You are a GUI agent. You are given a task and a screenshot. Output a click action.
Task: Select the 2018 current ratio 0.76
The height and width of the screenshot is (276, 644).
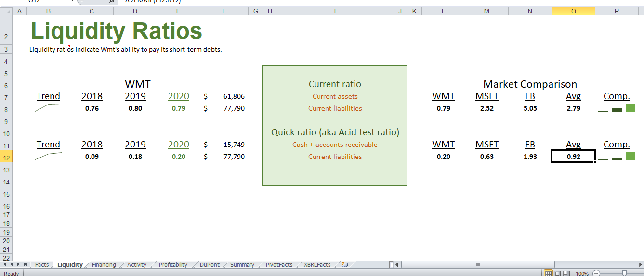pos(92,108)
